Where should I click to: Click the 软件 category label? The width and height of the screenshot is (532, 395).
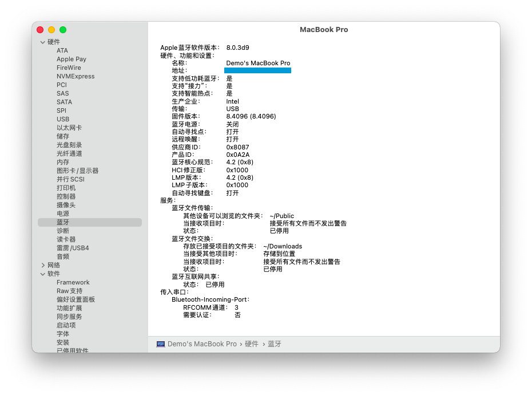[x=54, y=274]
